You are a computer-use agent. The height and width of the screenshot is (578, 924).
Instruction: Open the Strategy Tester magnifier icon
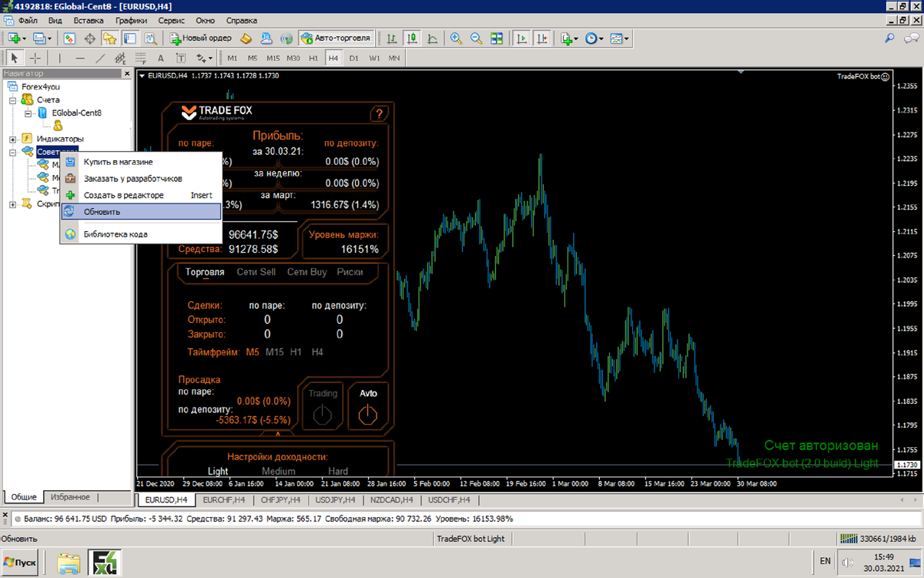151,38
